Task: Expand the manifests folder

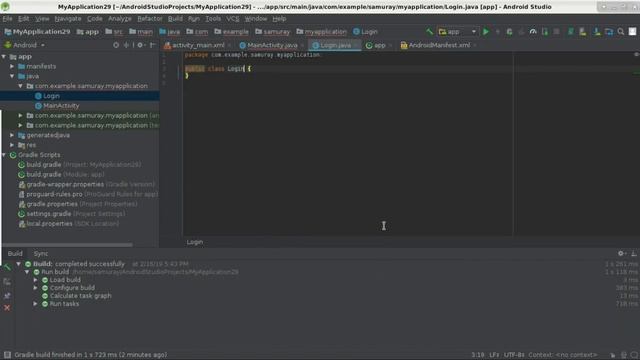Action: click(x=12, y=66)
